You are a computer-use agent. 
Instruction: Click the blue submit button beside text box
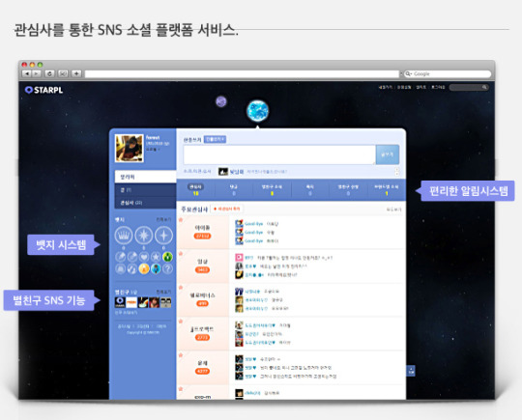388,154
